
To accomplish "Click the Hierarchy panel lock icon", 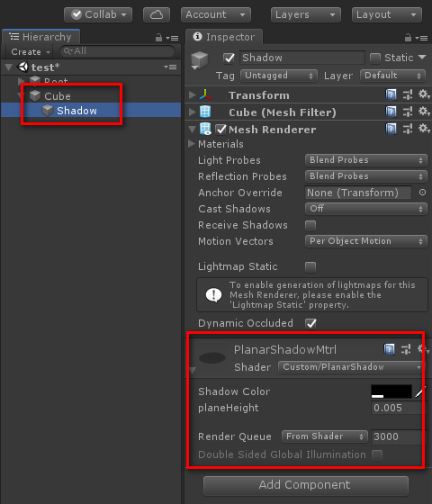I will (x=158, y=38).
